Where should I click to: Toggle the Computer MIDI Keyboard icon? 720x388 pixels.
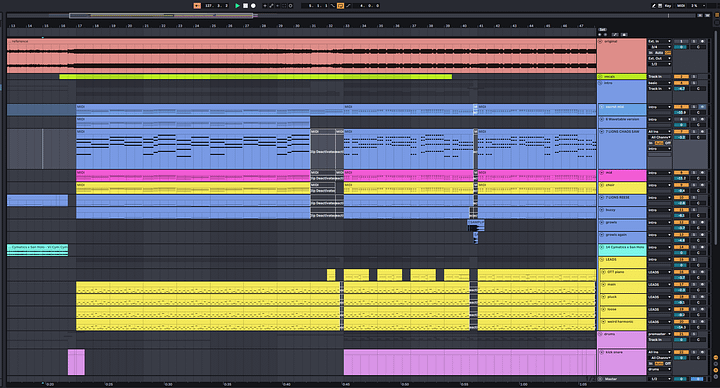click(660, 6)
